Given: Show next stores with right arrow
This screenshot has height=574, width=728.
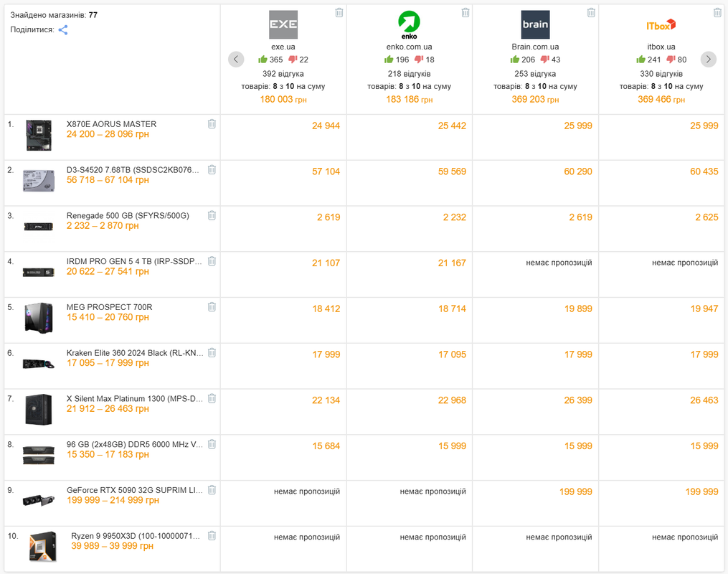Looking at the screenshot, I should tap(708, 59).
